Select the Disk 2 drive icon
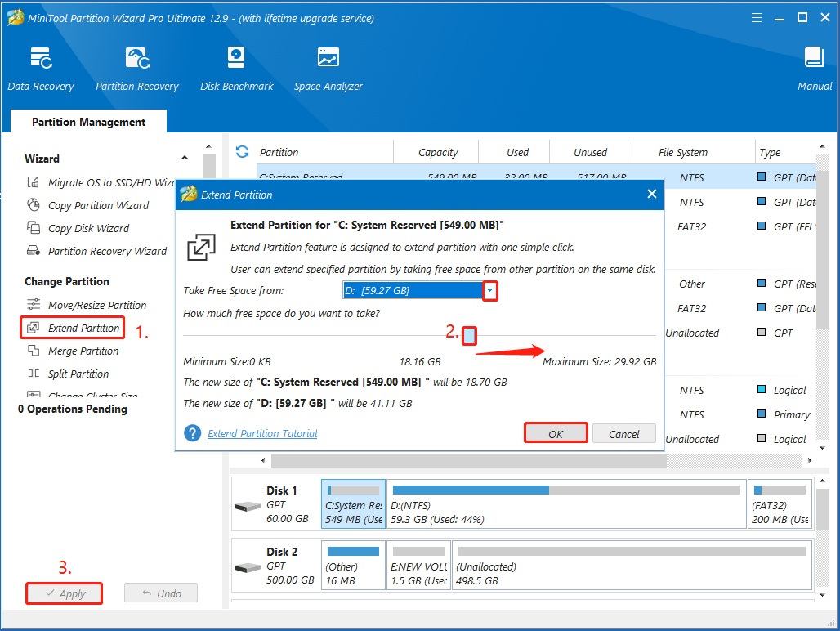Image resolution: width=840 pixels, height=631 pixels. [248, 566]
